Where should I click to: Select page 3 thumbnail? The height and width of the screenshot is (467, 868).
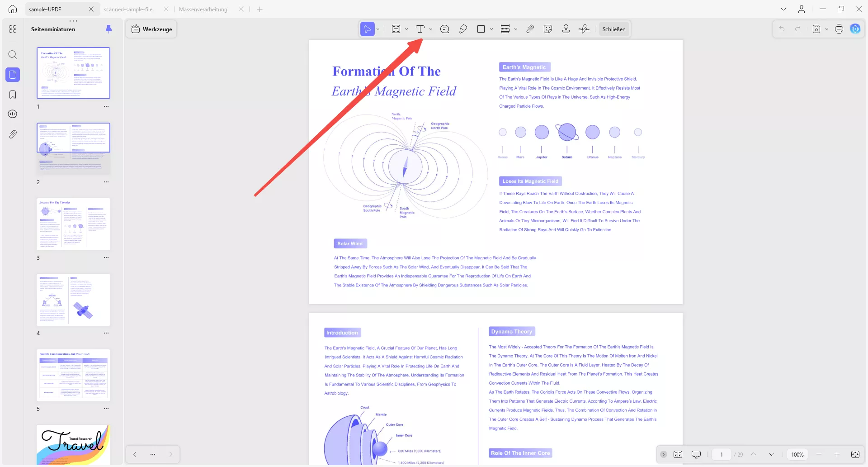pos(73,224)
